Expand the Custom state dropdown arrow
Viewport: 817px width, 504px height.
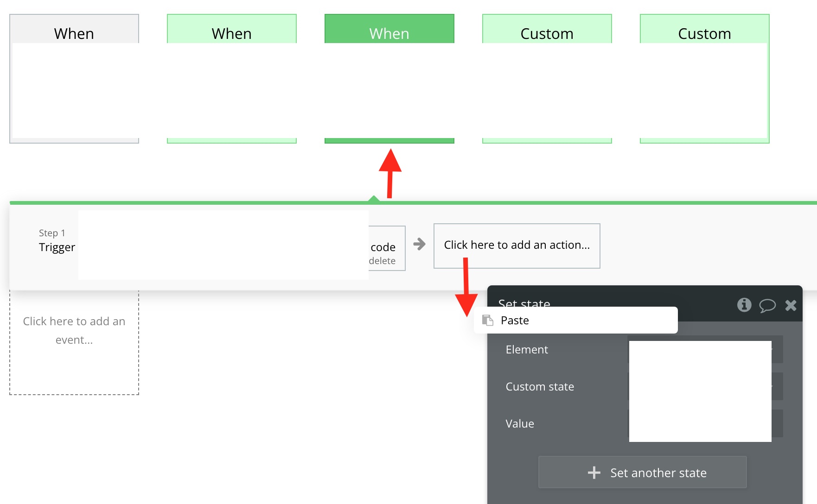777,386
